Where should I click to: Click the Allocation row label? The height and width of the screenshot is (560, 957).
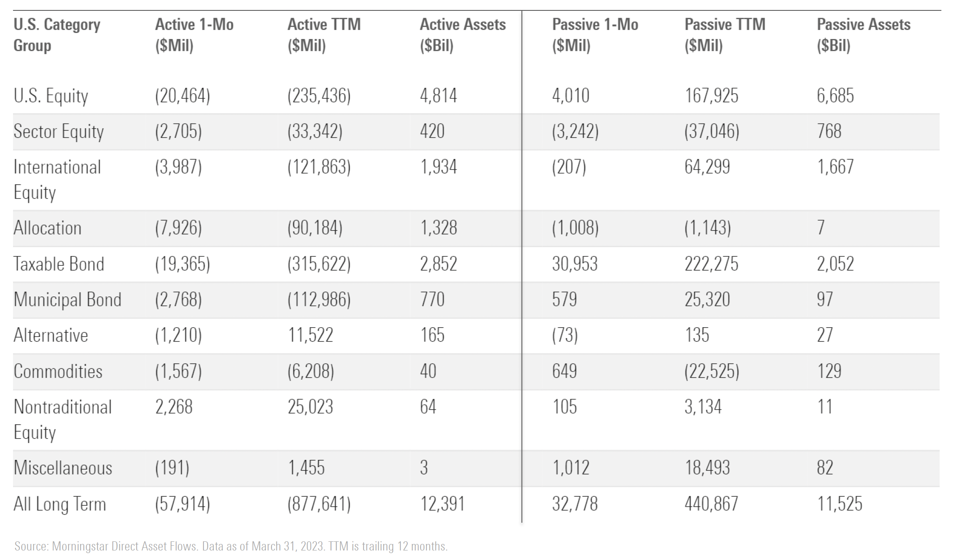[47, 228]
